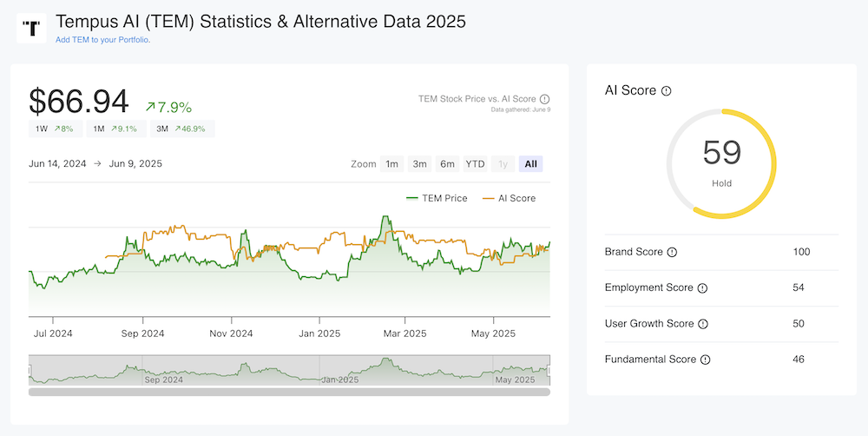Click the chart navigator scrollbar

coord(289,392)
